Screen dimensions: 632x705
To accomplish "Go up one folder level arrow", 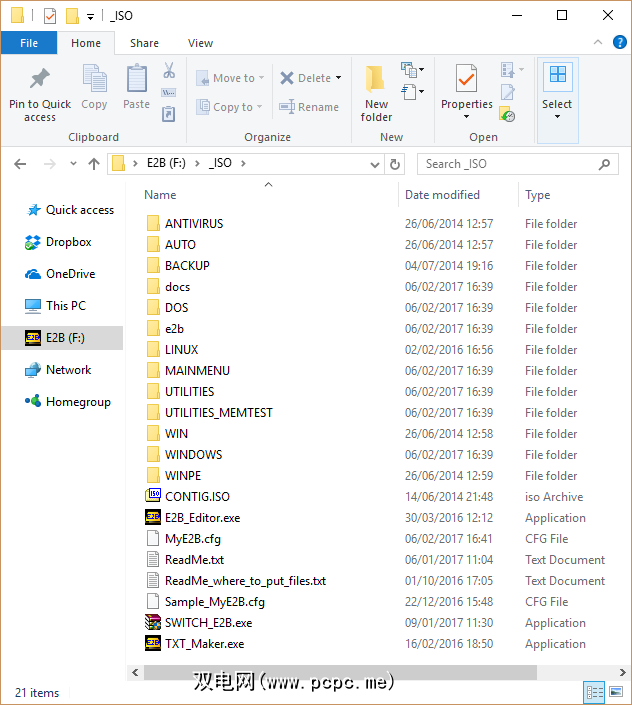I will [x=93, y=164].
